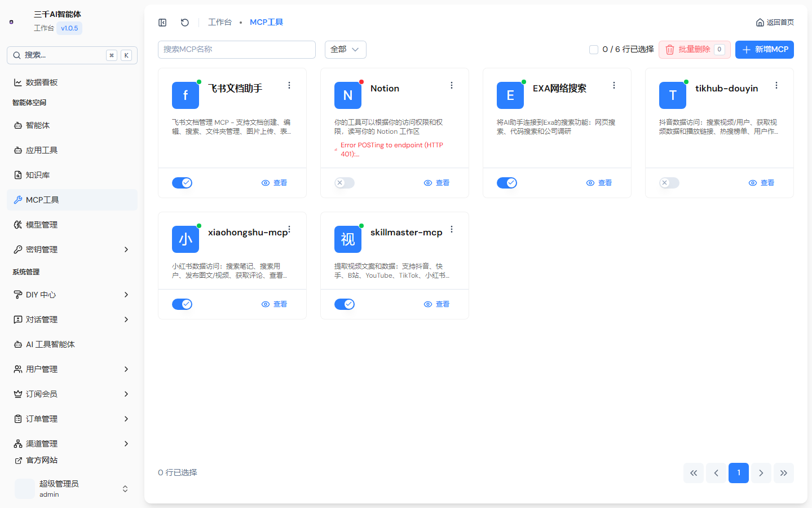Open AI 工具智能体 in the sidebar
This screenshot has height=508, width=812.
coord(72,344)
